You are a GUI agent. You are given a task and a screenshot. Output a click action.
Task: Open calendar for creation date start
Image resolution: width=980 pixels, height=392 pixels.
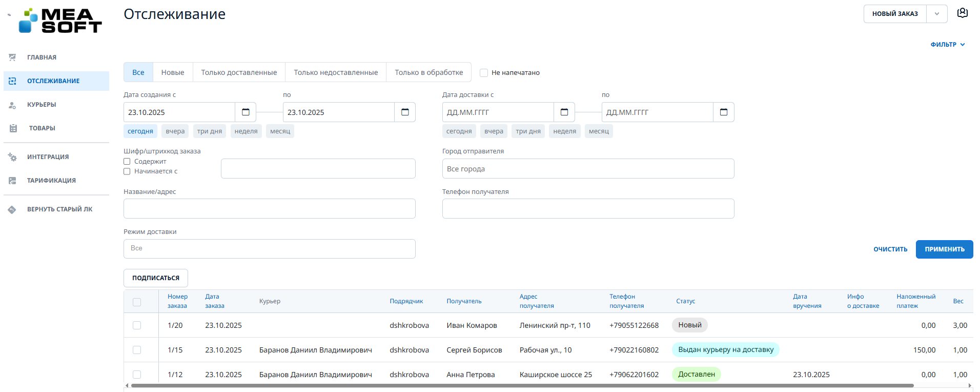(246, 112)
